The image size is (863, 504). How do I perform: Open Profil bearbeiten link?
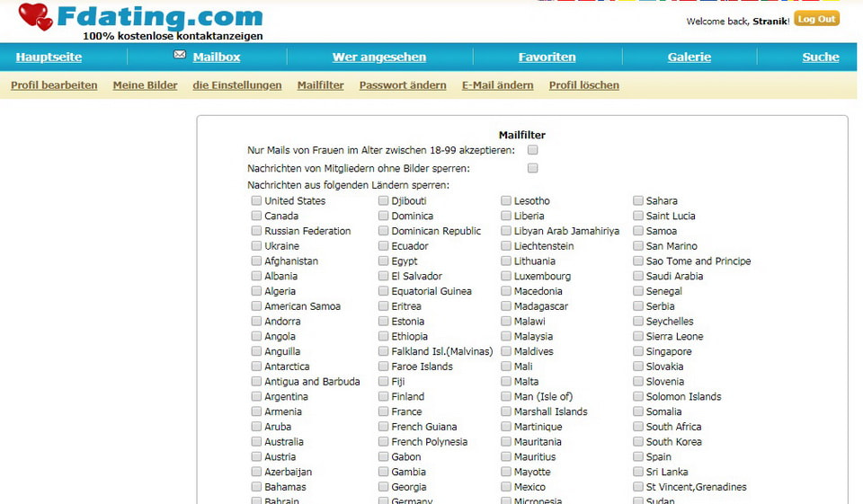54,85
